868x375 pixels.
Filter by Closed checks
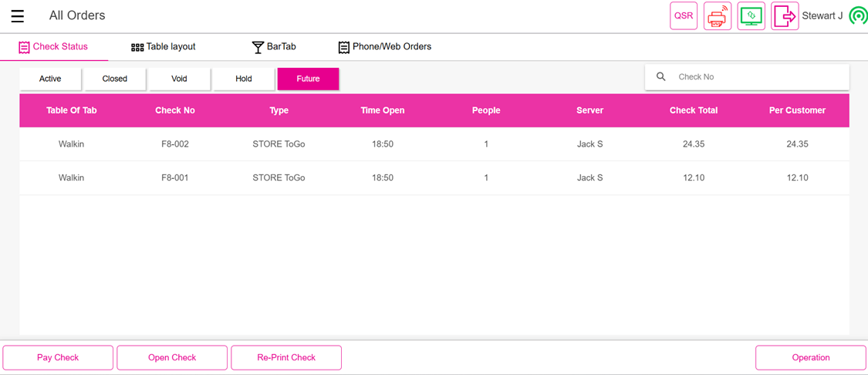pyautogui.click(x=115, y=79)
